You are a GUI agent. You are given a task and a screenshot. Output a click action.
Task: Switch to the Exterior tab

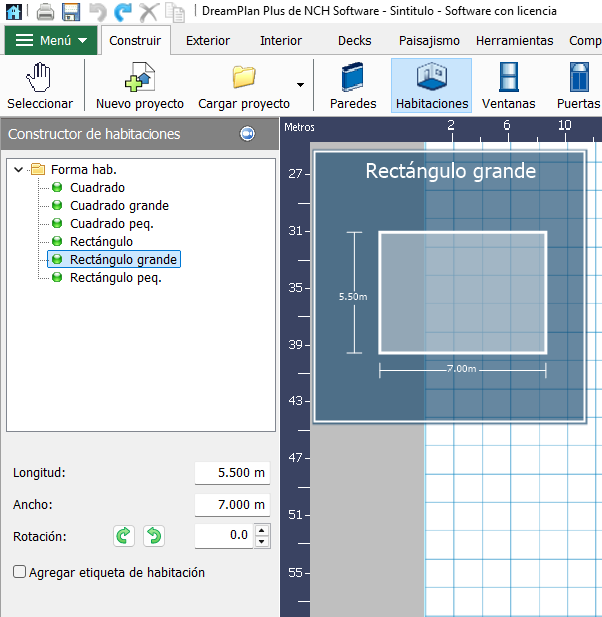208,41
